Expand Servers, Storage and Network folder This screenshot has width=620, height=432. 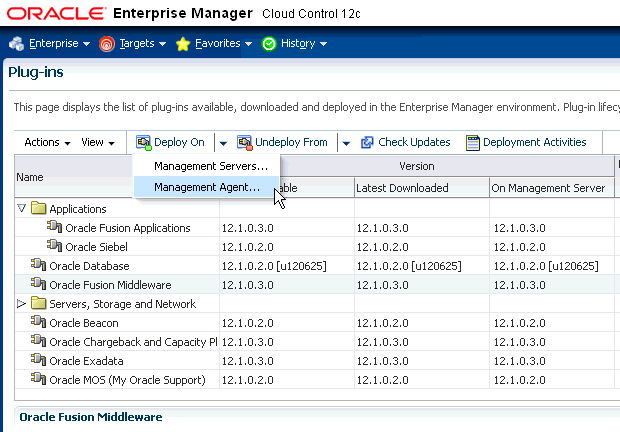pos(22,304)
